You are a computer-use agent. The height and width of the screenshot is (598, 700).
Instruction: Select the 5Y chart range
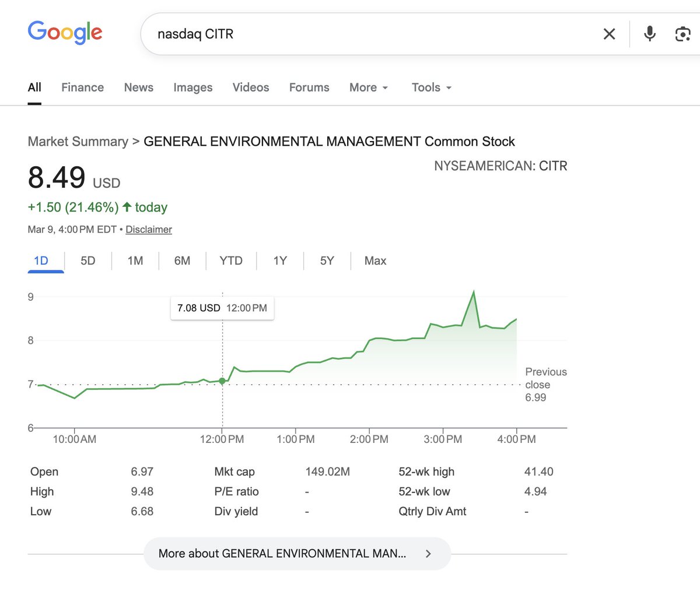327,261
